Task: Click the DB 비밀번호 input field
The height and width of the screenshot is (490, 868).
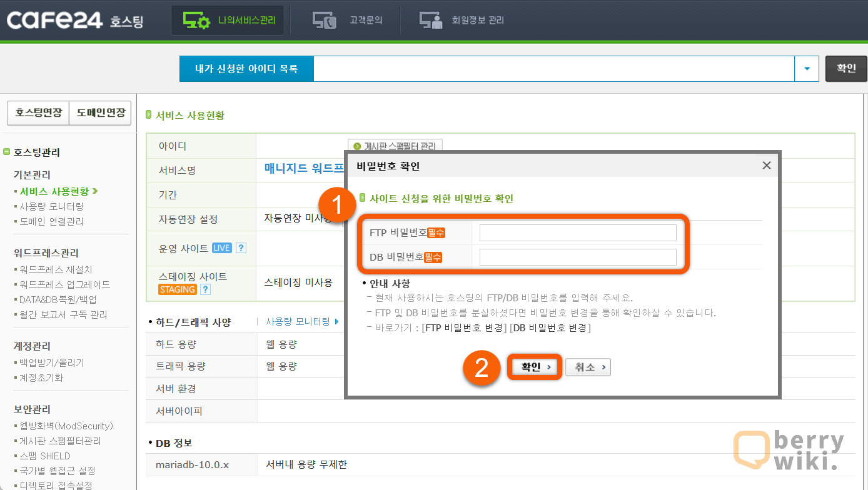Action: click(x=578, y=257)
